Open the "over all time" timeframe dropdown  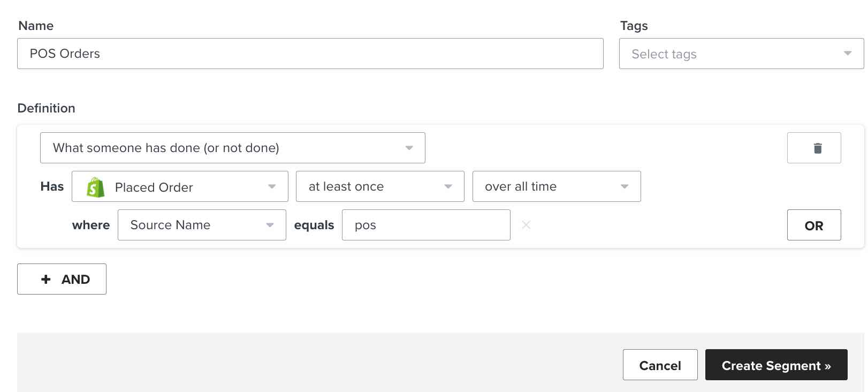point(556,186)
